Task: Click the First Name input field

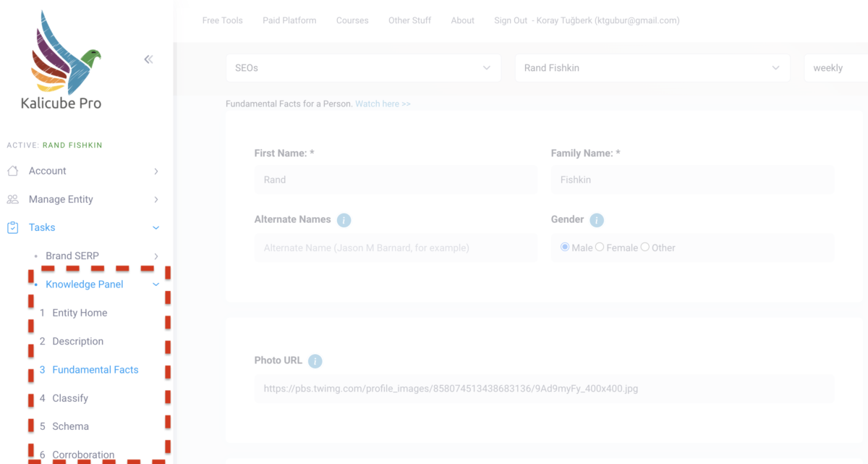Action: [396, 180]
